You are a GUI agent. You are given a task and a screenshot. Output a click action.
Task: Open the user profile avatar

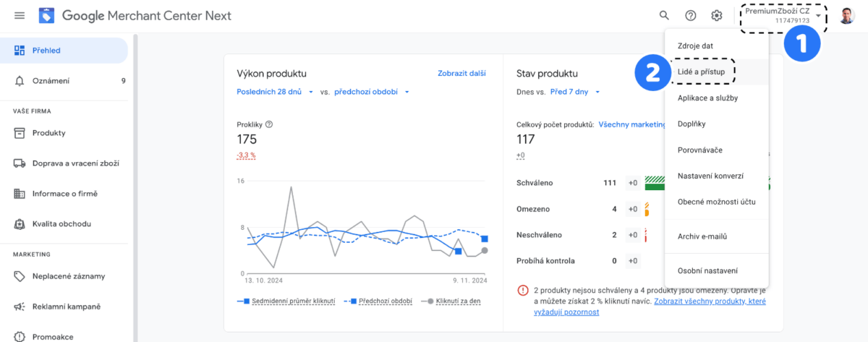pos(846,15)
